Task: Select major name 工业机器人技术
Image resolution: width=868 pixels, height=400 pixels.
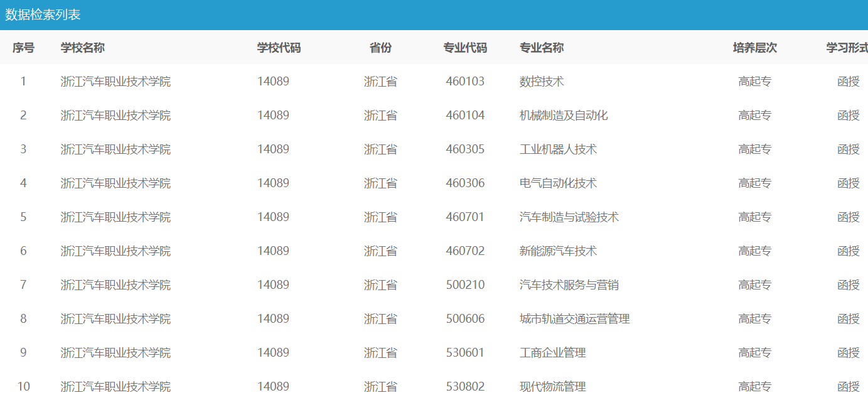Action: coord(558,149)
